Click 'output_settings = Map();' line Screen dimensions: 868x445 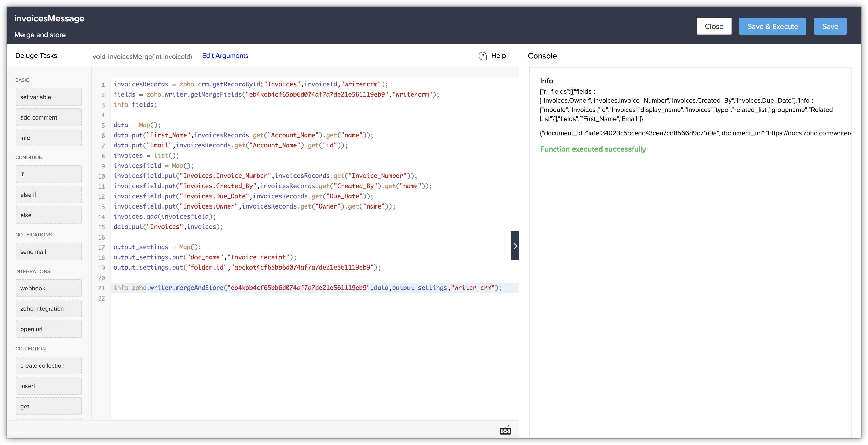point(157,247)
